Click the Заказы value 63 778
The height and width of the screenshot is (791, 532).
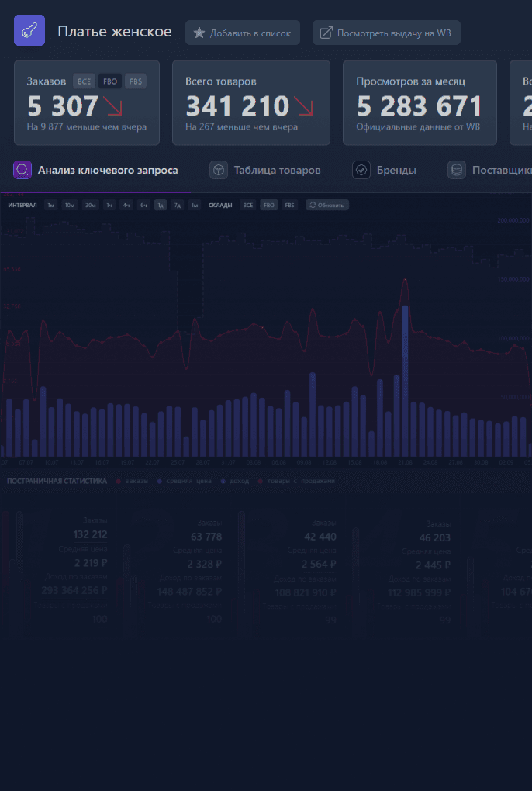pos(206,537)
